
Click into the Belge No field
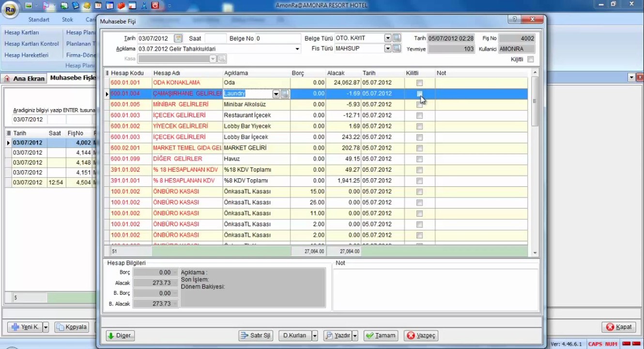tap(278, 38)
